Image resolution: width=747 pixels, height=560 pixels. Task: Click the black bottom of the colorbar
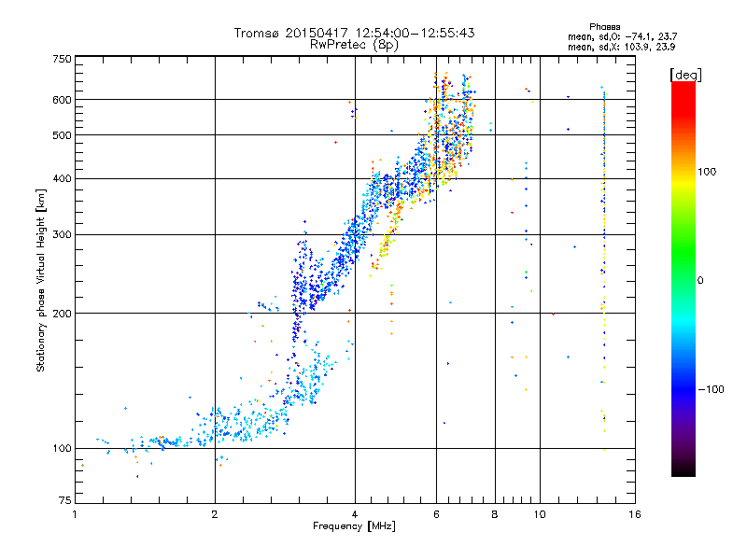(x=684, y=469)
